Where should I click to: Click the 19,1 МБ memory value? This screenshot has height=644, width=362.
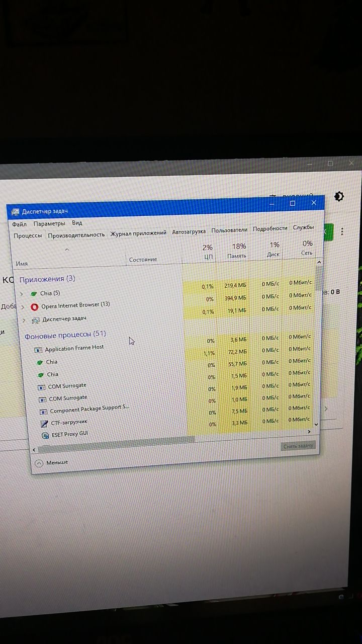coord(237,311)
